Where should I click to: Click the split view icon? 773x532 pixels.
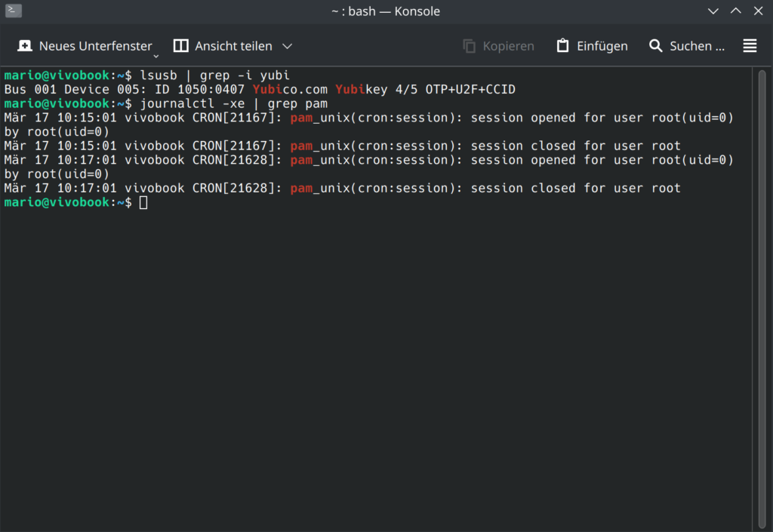pyautogui.click(x=181, y=46)
